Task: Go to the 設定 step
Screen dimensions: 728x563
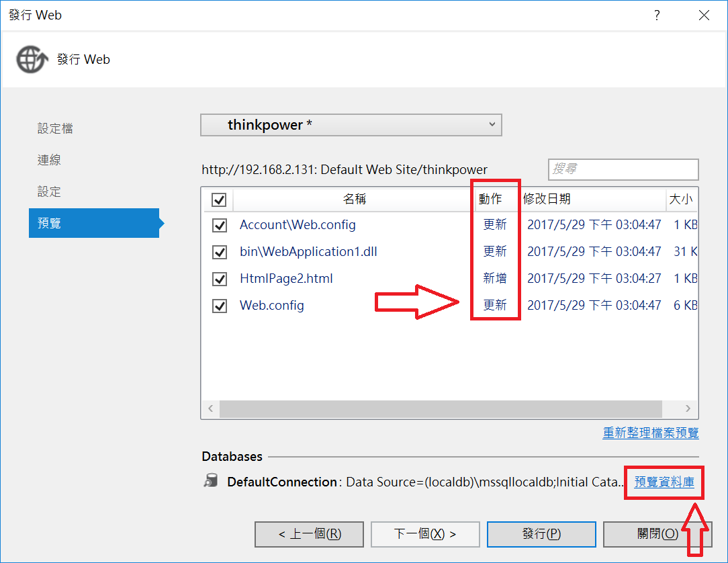Action: [x=49, y=191]
